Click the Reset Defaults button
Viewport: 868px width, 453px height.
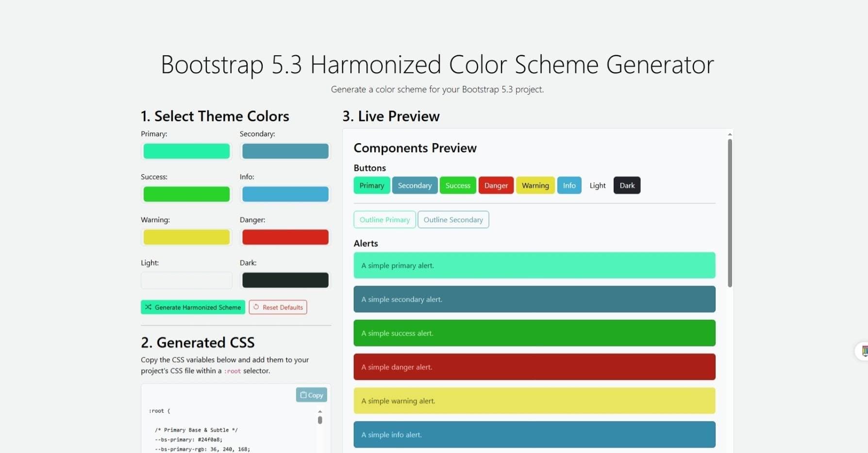[x=278, y=307]
